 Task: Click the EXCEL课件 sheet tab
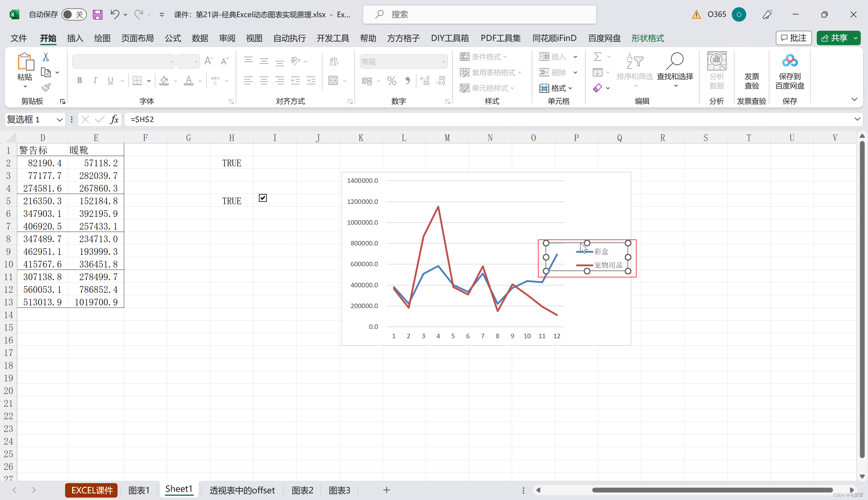click(92, 490)
